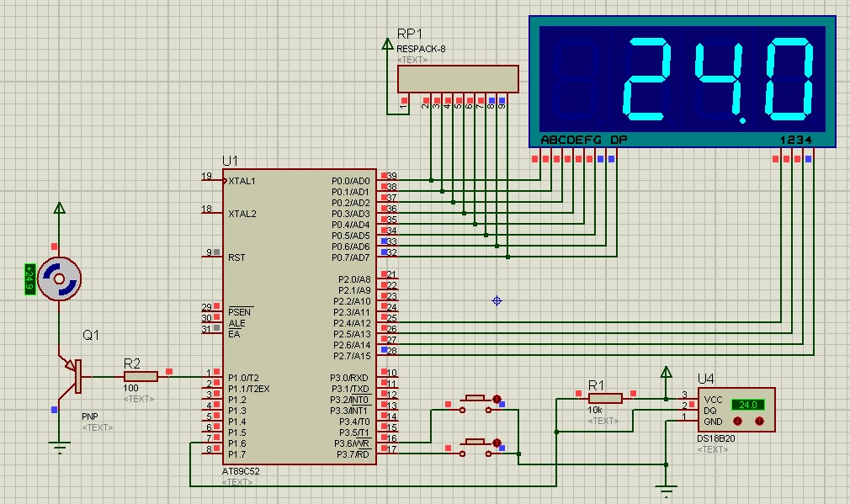Click the ground symbol below DS18B20
The image size is (850, 504).
click(x=667, y=491)
